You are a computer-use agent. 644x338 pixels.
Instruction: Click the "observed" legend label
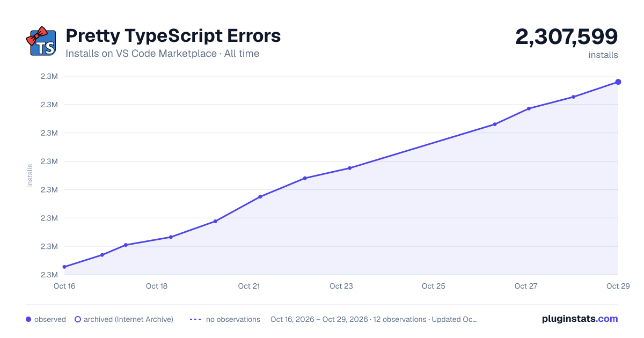pos(50,319)
